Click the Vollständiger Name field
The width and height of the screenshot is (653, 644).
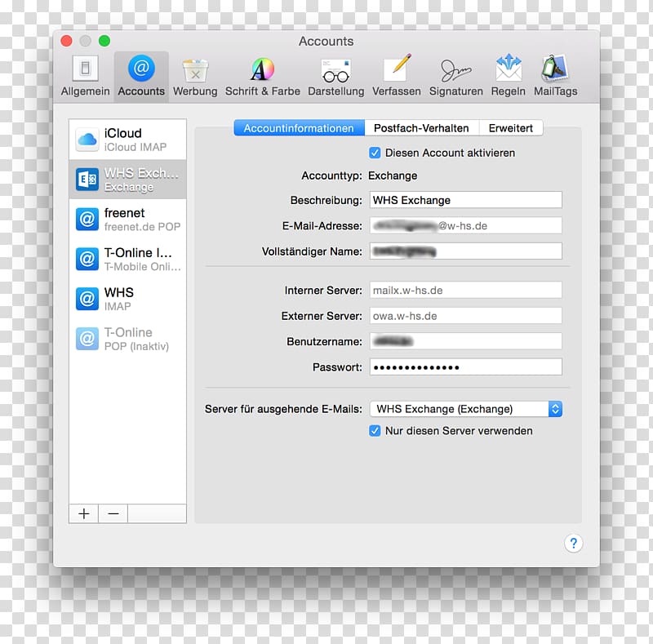(465, 251)
